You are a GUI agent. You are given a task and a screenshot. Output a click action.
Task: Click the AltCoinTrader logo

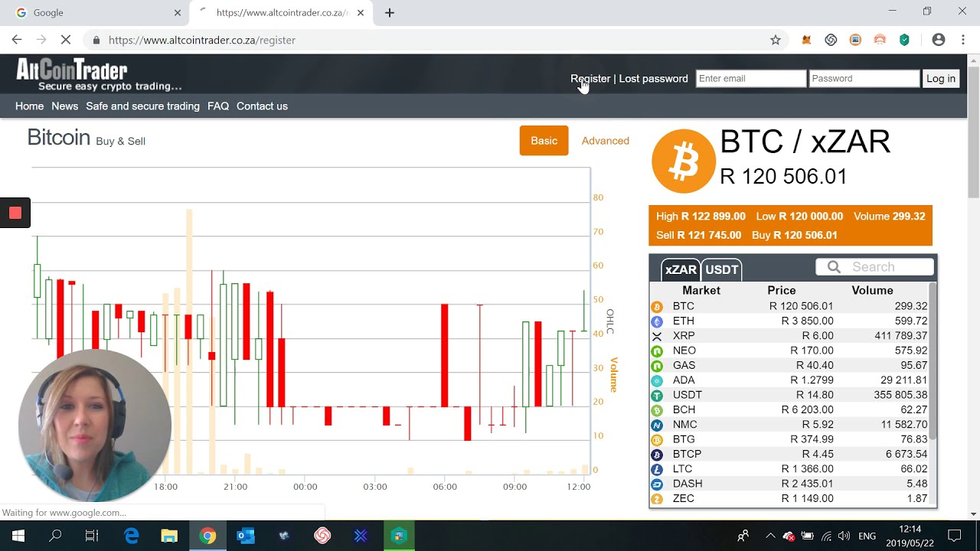click(x=98, y=75)
